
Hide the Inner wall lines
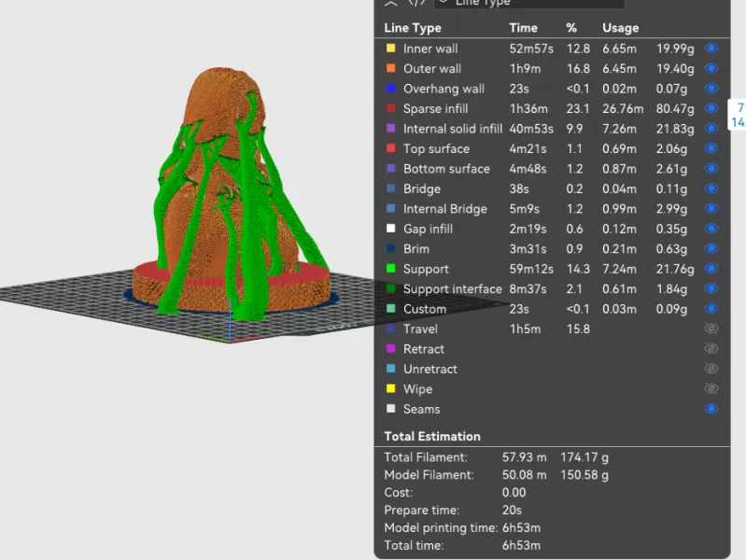click(x=711, y=49)
